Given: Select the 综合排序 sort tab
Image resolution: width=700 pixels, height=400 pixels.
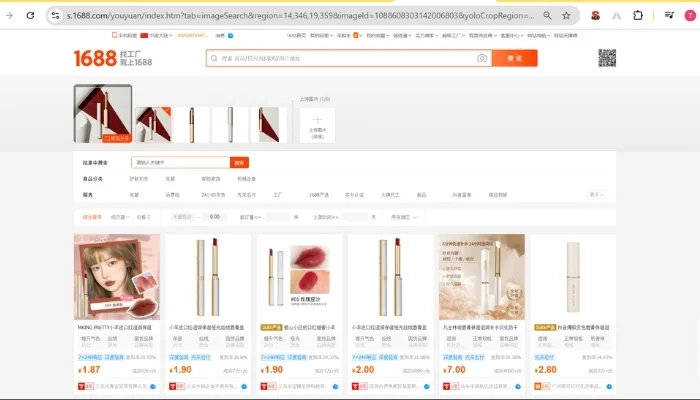Looking at the screenshot, I should point(92,217).
